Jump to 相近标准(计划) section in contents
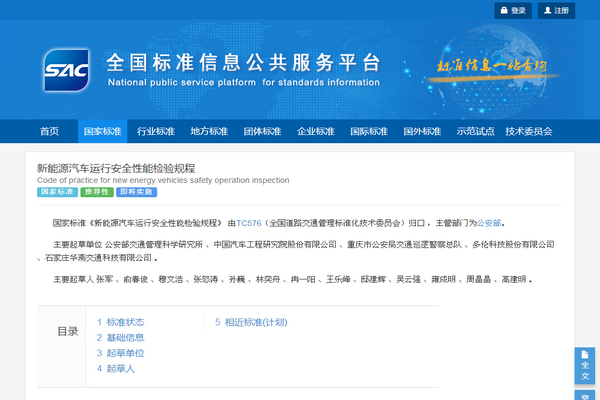Image resolution: width=600 pixels, height=400 pixels. pos(251,322)
